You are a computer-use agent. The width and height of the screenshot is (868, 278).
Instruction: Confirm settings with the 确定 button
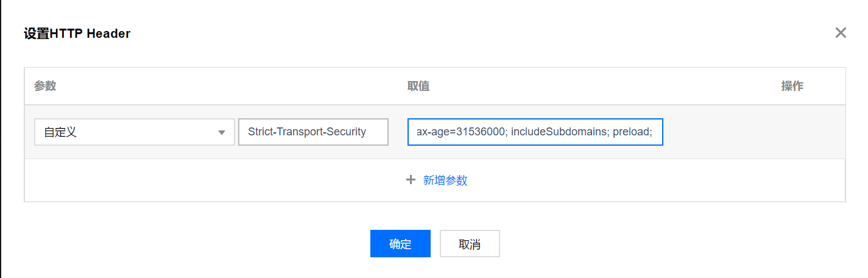point(400,244)
